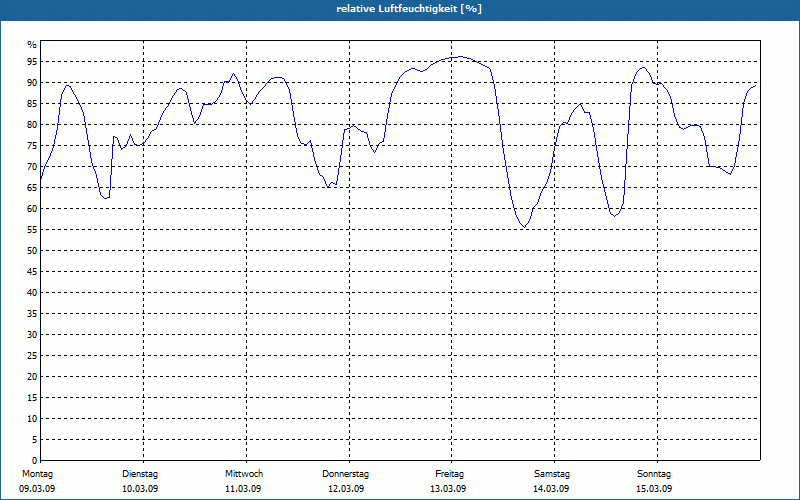Click the date label 13.03.09
This screenshot has height=500, width=800.
tap(448, 489)
